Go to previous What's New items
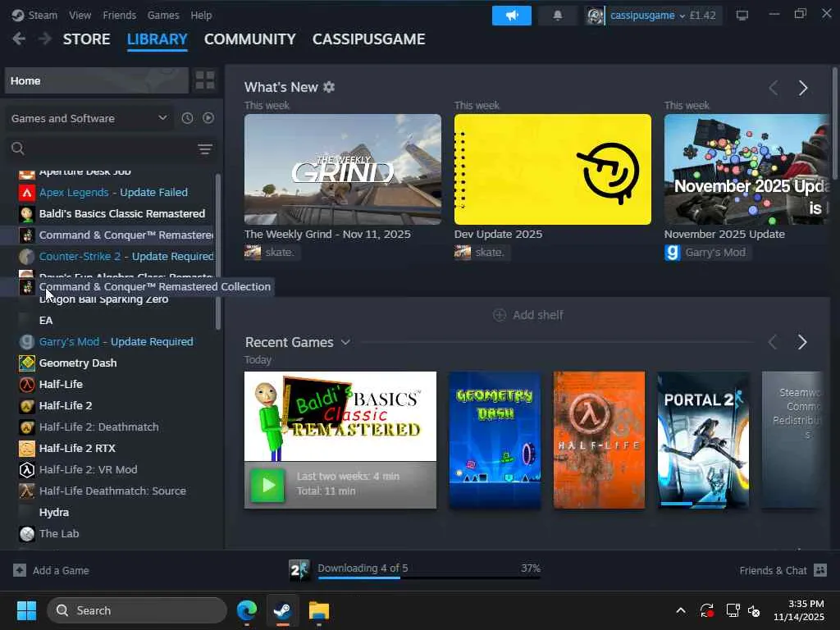Image resolution: width=840 pixels, height=630 pixels. (x=773, y=88)
